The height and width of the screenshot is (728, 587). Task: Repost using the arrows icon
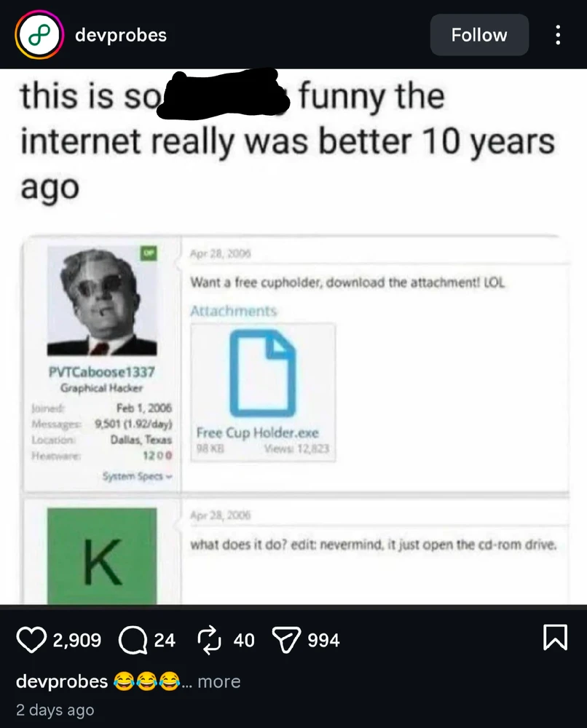coord(209,640)
